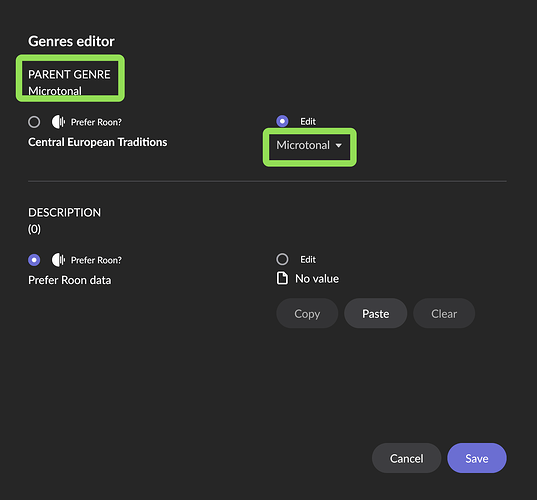Image resolution: width=537 pixels, height=500 pixels.
Task: Cancel the genres editor dialog
Action: coord(407,458)
